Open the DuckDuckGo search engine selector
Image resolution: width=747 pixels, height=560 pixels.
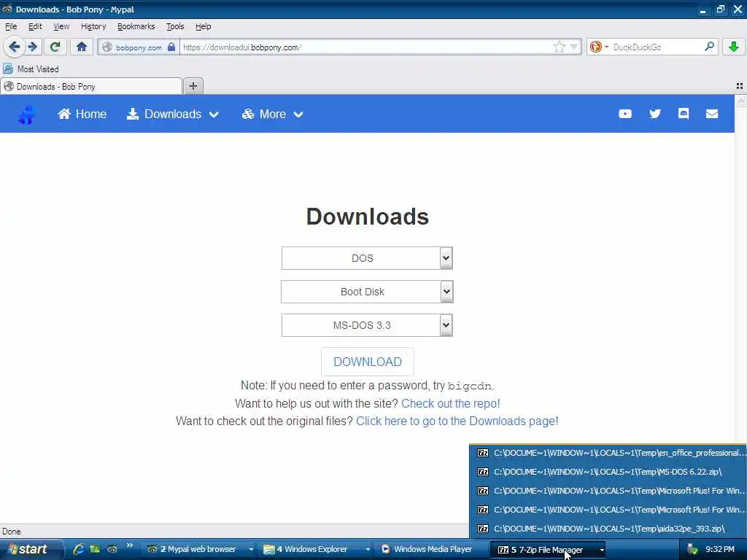coord(599,47)
